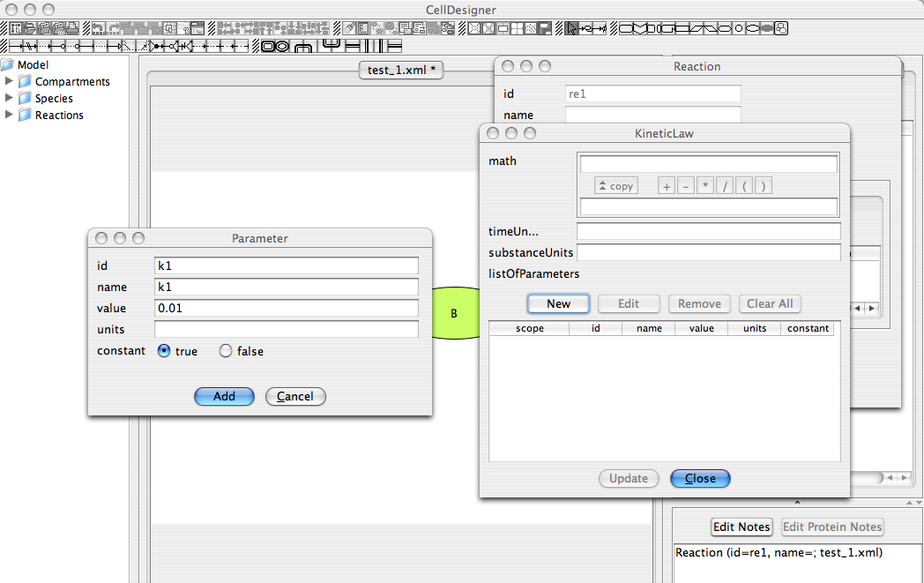Select the state transition reaction tool
Viewport: 924px width, 583px height.
21,46
